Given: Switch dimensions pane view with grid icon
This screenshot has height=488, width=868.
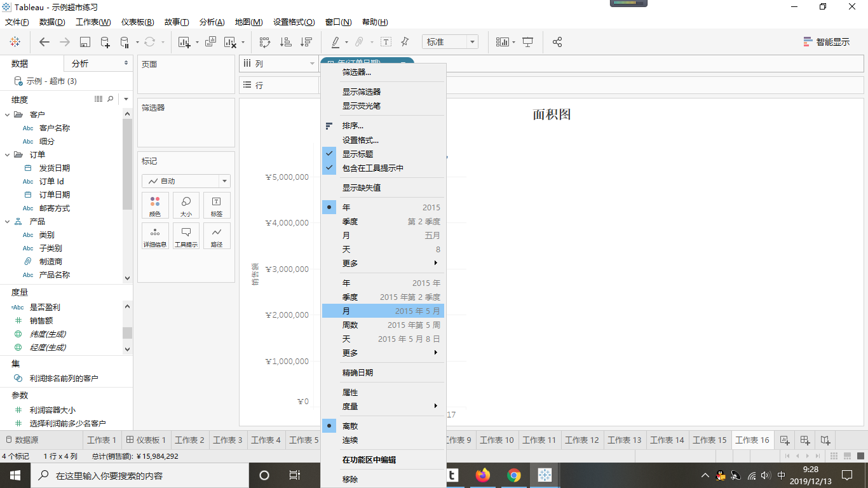Looking at the screenshot, I should (98, 99).
